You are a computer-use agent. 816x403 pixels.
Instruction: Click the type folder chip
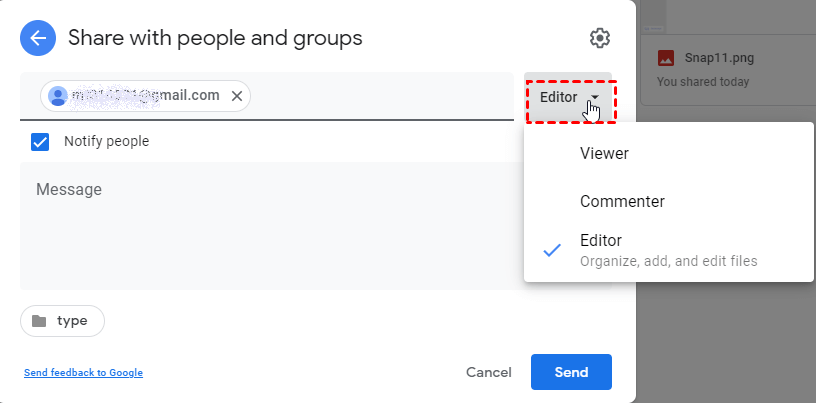62,321
